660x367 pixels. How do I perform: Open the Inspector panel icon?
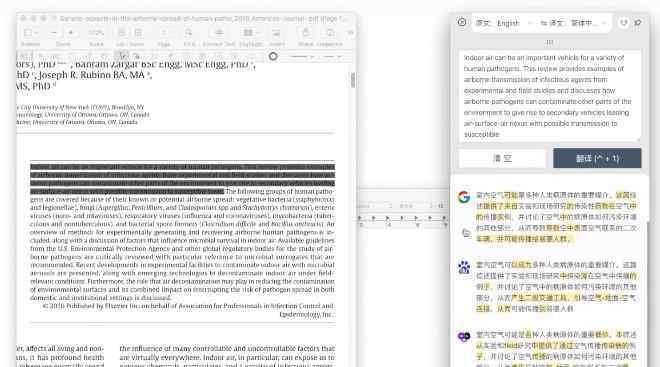(330, 33)
